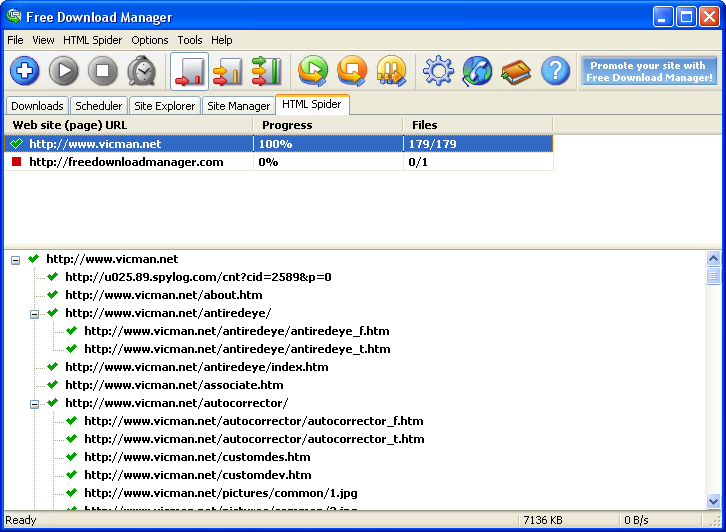Switch to the Downloads tab
Image resolution: width=726 pixels, height=532 pixels.
pos(37,106)
